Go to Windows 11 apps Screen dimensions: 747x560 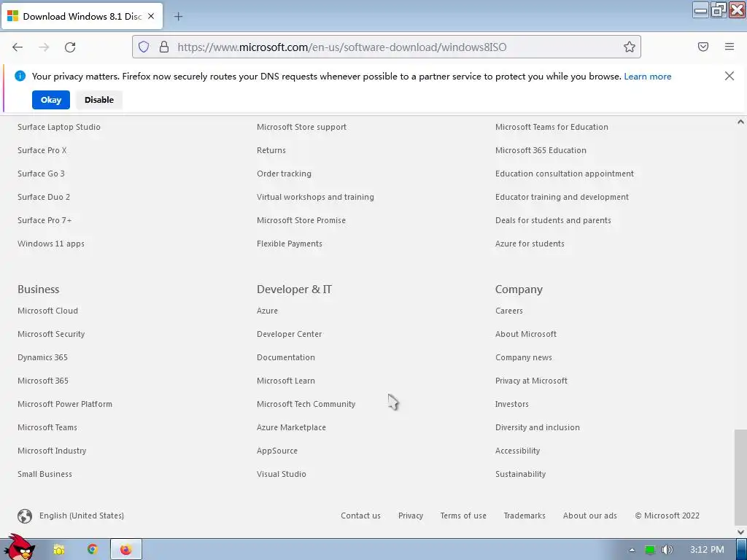coord(51,244)
